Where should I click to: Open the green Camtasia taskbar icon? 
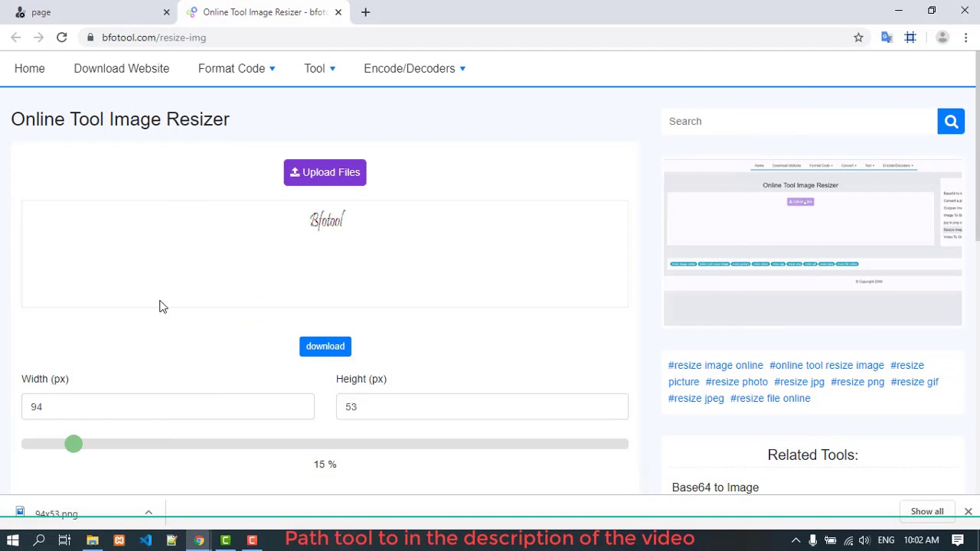[x=226, y=540]
